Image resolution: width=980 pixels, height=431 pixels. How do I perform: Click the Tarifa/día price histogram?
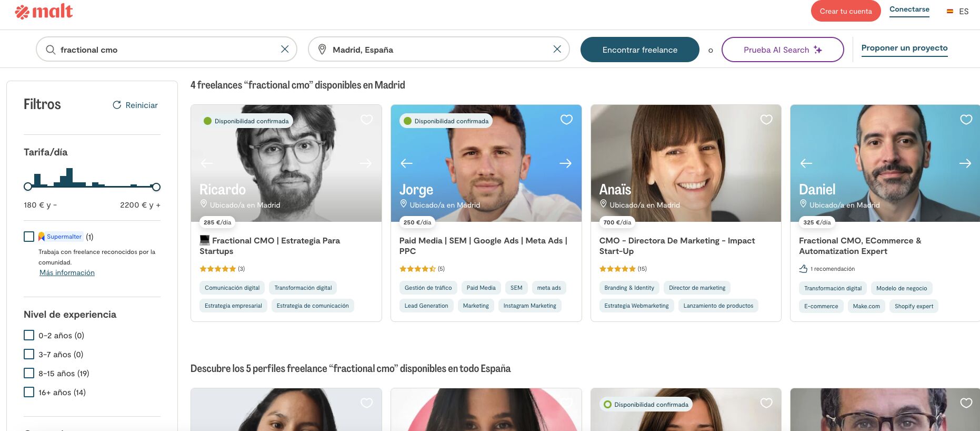click(x=92, y=177)
